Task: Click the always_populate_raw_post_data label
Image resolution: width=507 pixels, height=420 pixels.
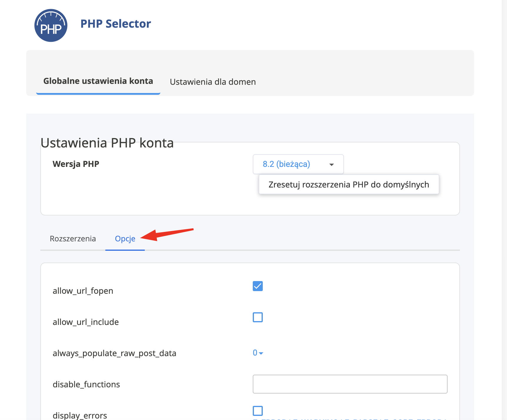Action: pyautogui.click(x=114, y=353)
